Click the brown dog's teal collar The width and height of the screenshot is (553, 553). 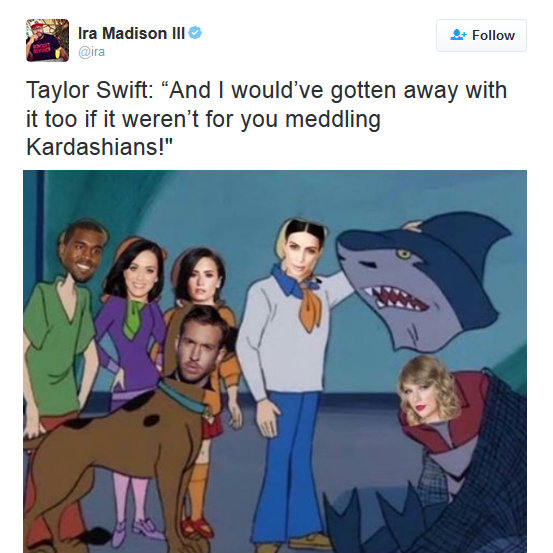pos(182,396)
